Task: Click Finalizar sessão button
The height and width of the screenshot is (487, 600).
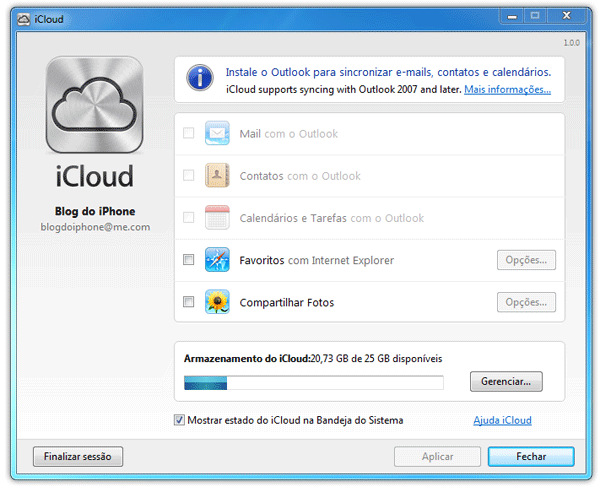Action: click(78, 456)
